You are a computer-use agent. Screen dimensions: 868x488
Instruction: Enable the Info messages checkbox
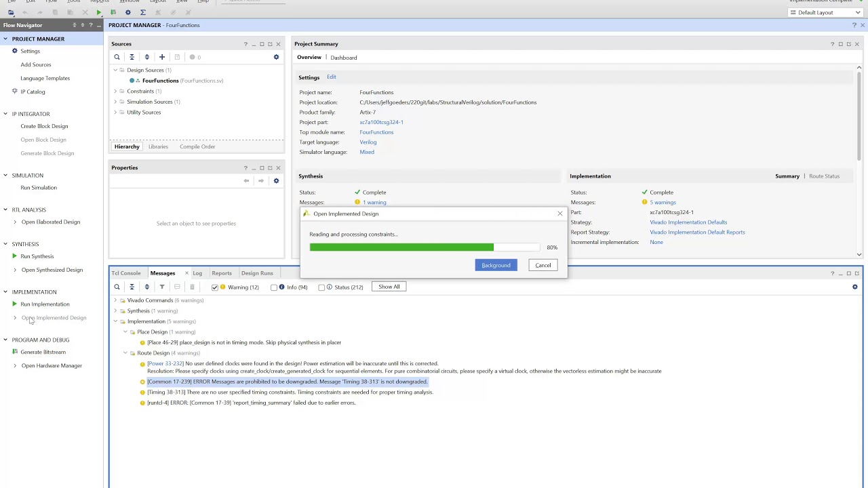[274, 287]
